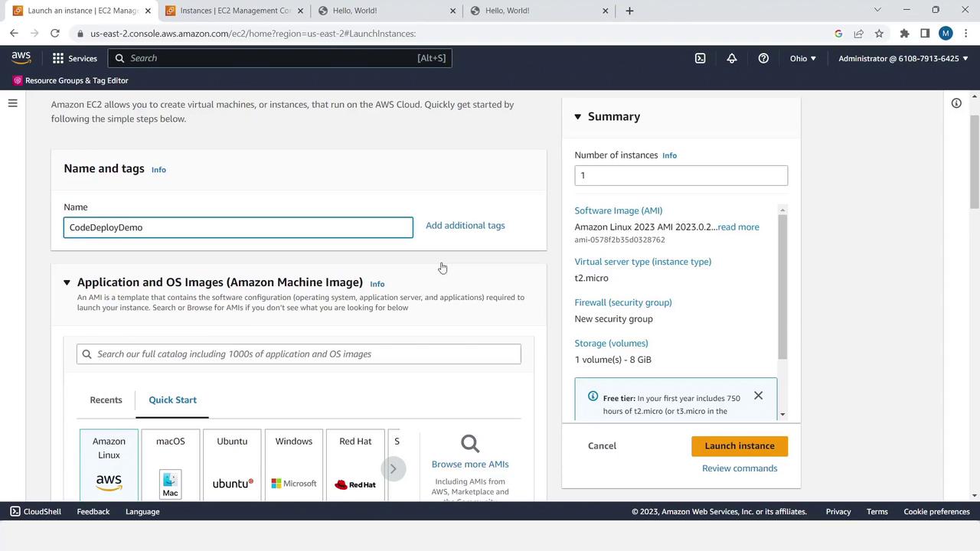The width and height of the screenshot is (980, 551).
Task: Toggle the browser side panel
Action: 925,34
